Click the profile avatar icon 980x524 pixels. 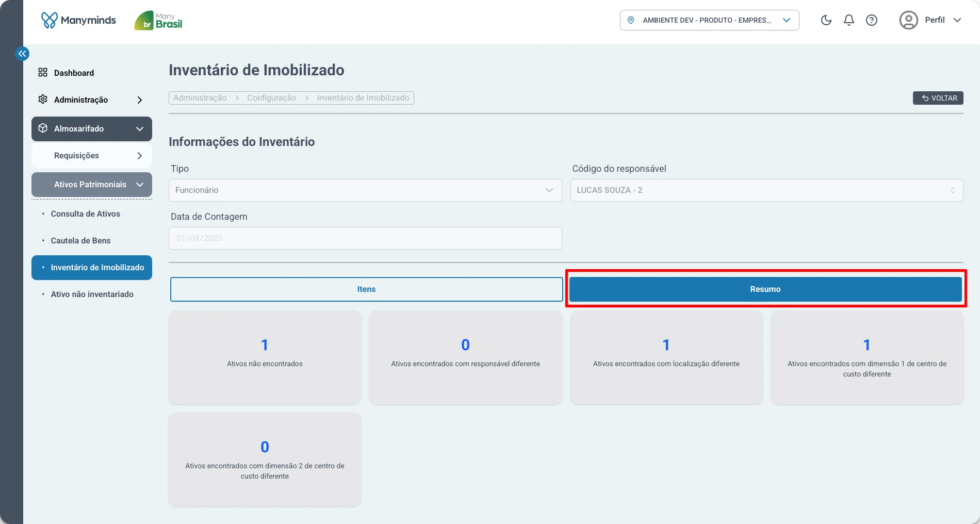tap(909, 20)
